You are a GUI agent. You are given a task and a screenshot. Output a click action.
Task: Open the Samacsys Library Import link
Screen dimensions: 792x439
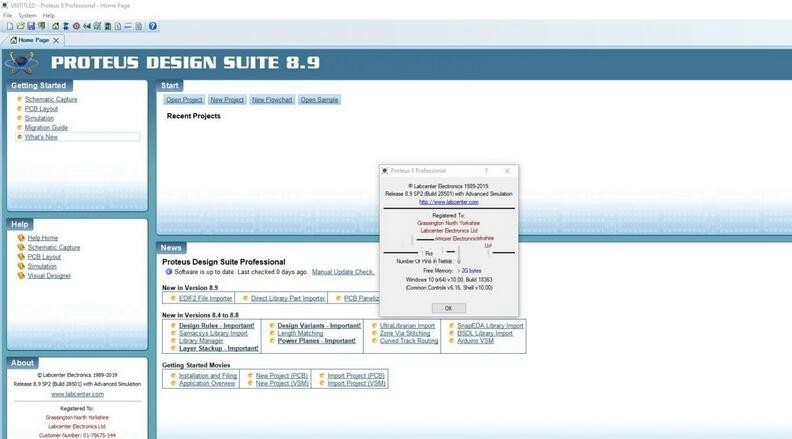[x=213, y=333]
